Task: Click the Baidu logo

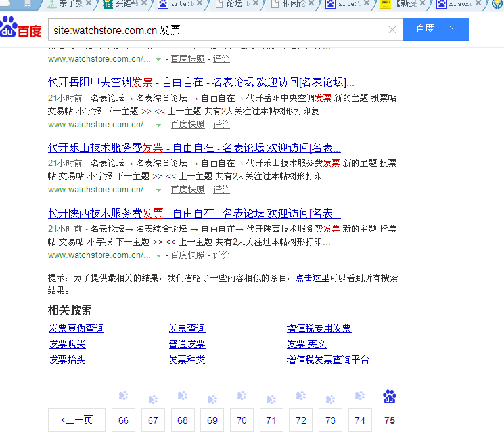Action: pos(21,28)
